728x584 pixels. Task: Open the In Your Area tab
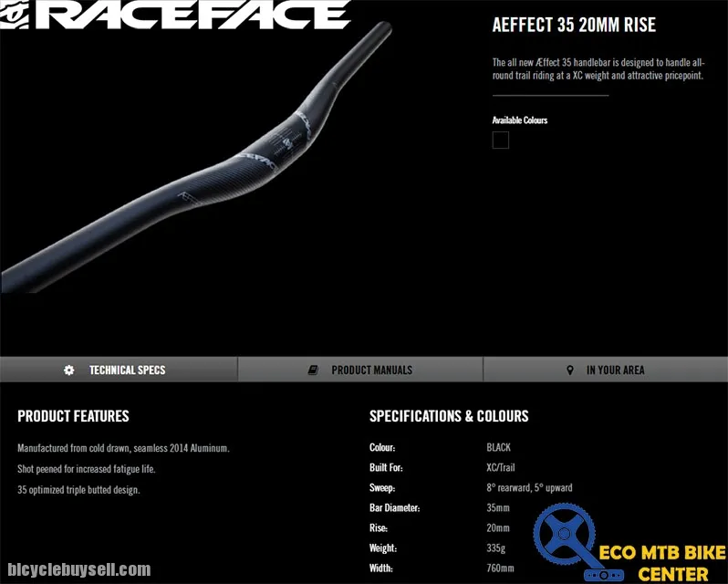pos(615,370)
